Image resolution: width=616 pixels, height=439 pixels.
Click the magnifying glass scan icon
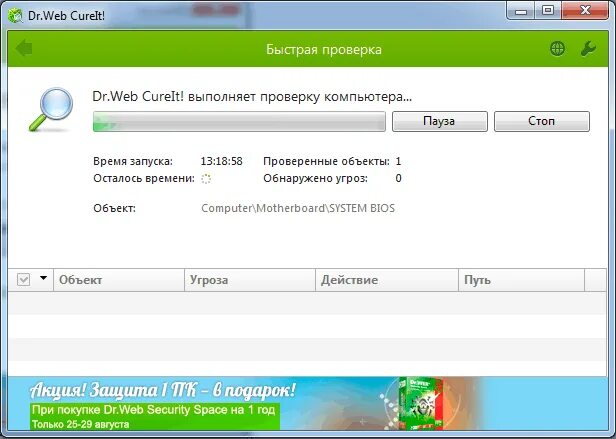pos(51,109)
